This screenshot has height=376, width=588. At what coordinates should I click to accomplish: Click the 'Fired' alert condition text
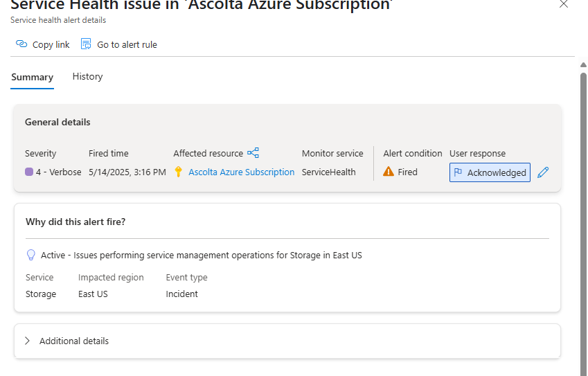click(408, 172)
